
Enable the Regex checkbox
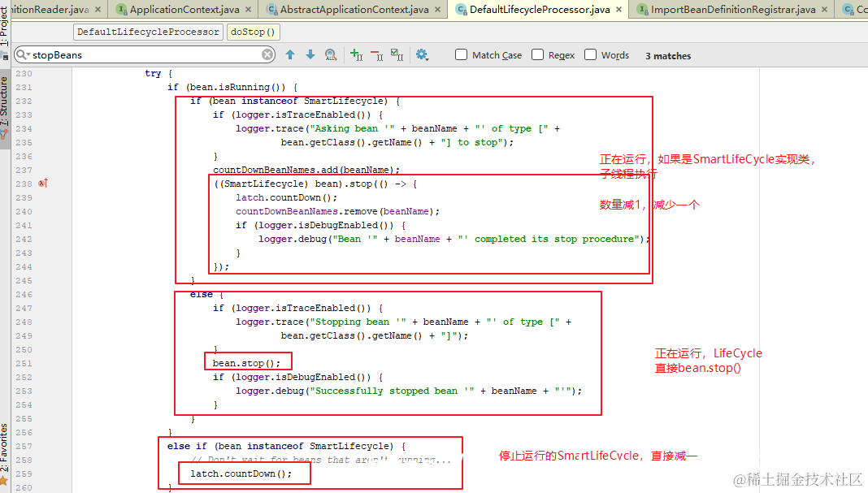pos(537,54)
